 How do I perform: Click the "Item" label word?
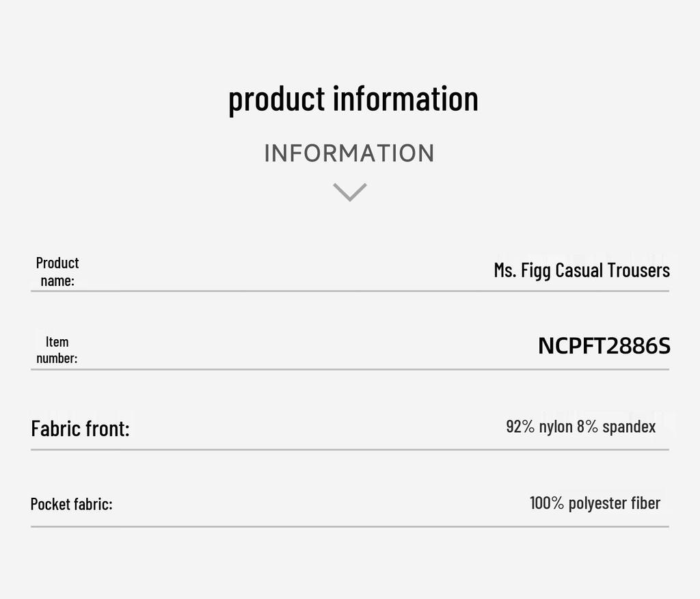click(57, 341)
